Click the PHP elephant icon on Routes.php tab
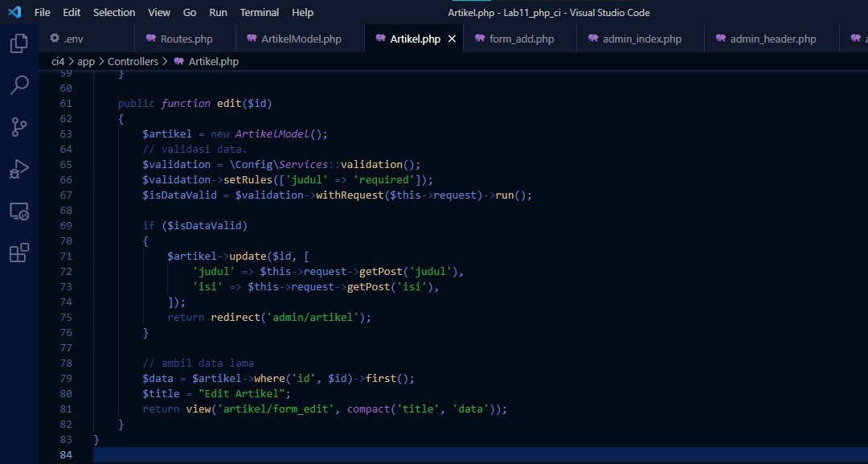 tap(150, 38)
